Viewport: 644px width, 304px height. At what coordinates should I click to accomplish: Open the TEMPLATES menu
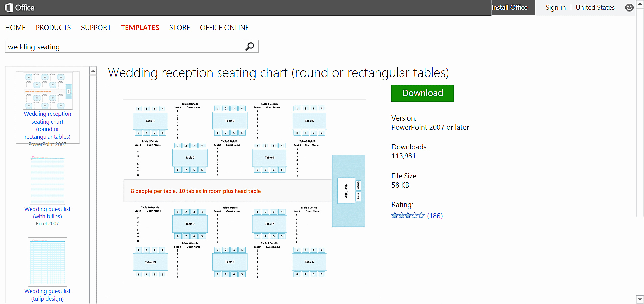(x=140, y=28)
